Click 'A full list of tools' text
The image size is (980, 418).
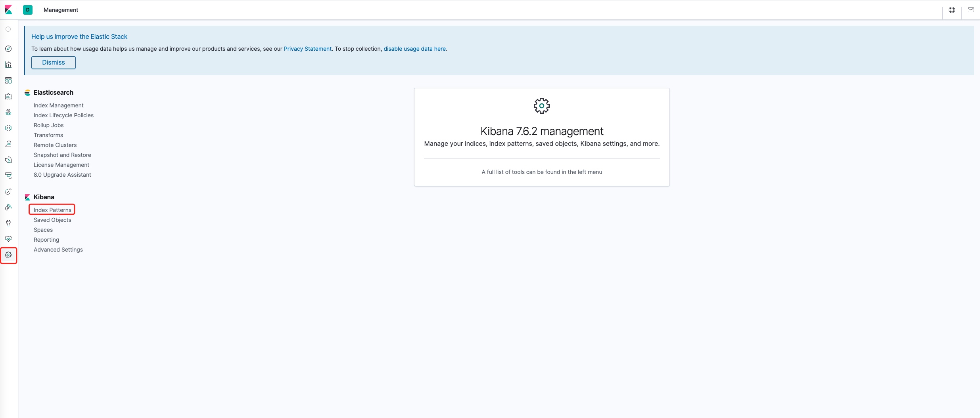pos(542,172)
